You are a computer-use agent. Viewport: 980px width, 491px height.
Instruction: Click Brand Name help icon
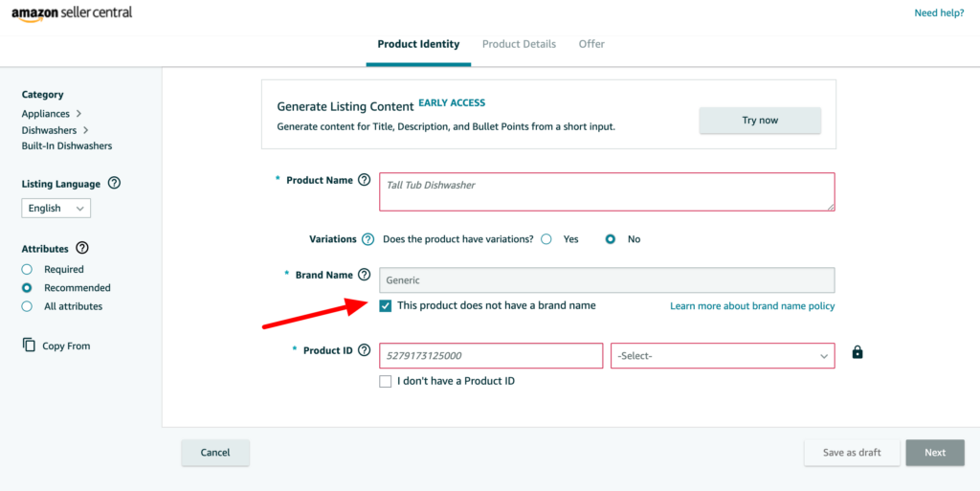[x=365, y=275]
